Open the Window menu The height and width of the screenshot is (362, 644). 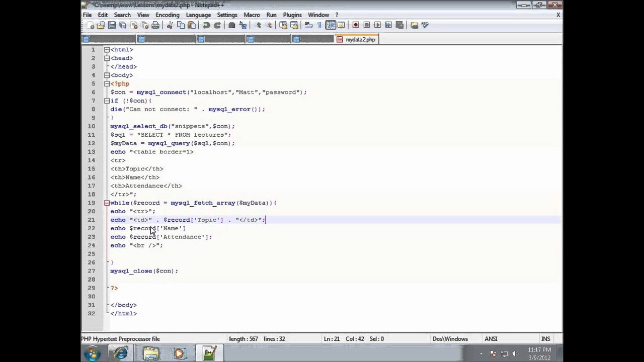click(x=318, y=15)
